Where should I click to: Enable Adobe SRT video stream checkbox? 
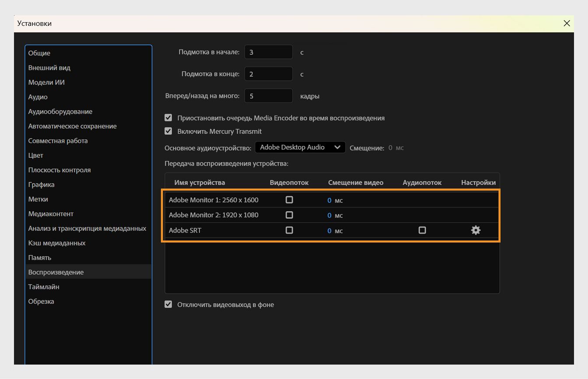tap(289, 230)
